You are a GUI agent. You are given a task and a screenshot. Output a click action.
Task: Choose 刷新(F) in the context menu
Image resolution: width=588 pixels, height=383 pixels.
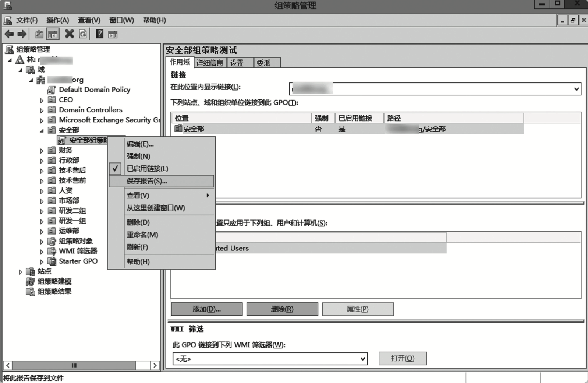(162, 247)
